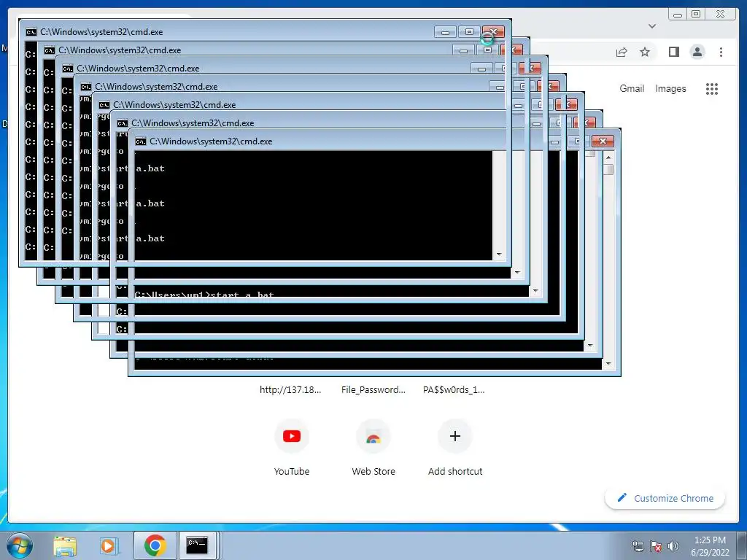The height and width of the screenshot is (560, 747).
Task: Close the Chrome window
Action: 721,15
